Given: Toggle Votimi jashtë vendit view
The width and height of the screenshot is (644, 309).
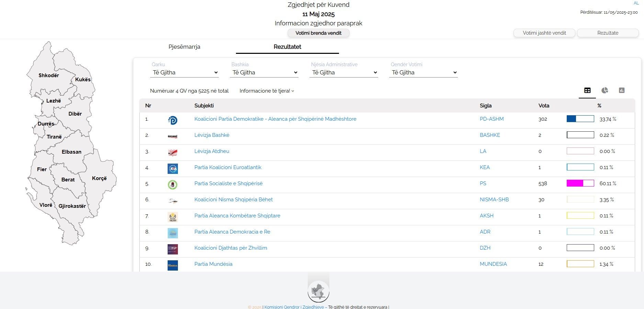Looking at the screenshot, I should pos(544,33).
